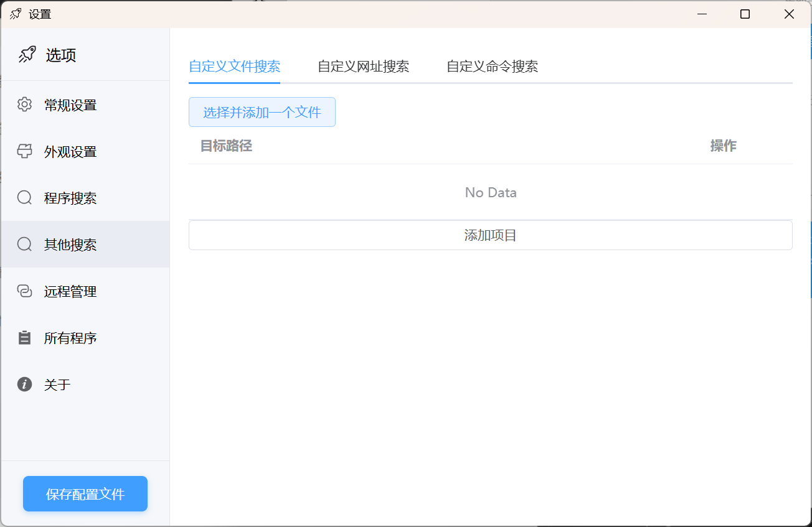812x527 pixels.
Task: Minimize the 设置 window
Action: coord(702,14)
